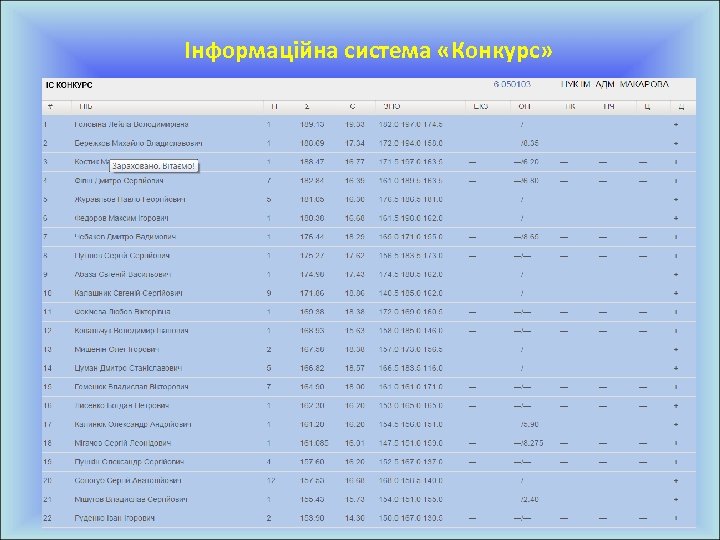Click score value 166.82 in row 14
The image size is (720, 540).
(x=312, y=368)
